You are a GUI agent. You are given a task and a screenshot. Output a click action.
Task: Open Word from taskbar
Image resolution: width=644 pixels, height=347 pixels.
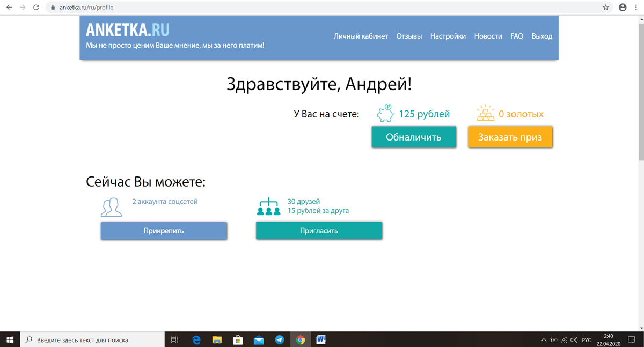point(321,339)
